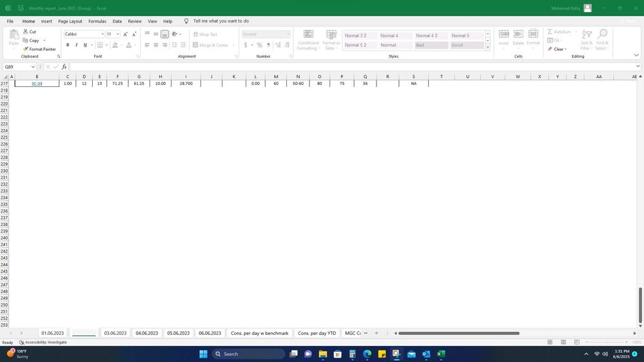The height and width of the screenshot is (362, 644).
Task: Click the Font Color letter icon
Action: (x=128, y=44)
